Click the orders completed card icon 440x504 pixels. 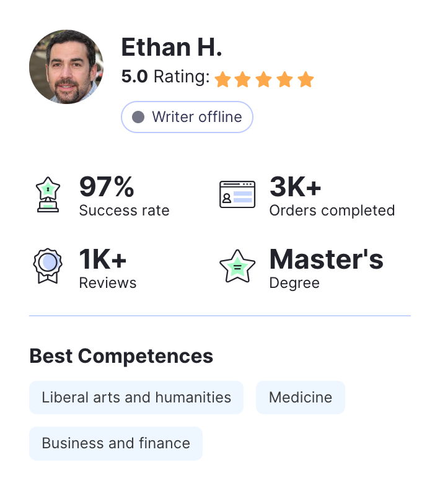[237, 194]
